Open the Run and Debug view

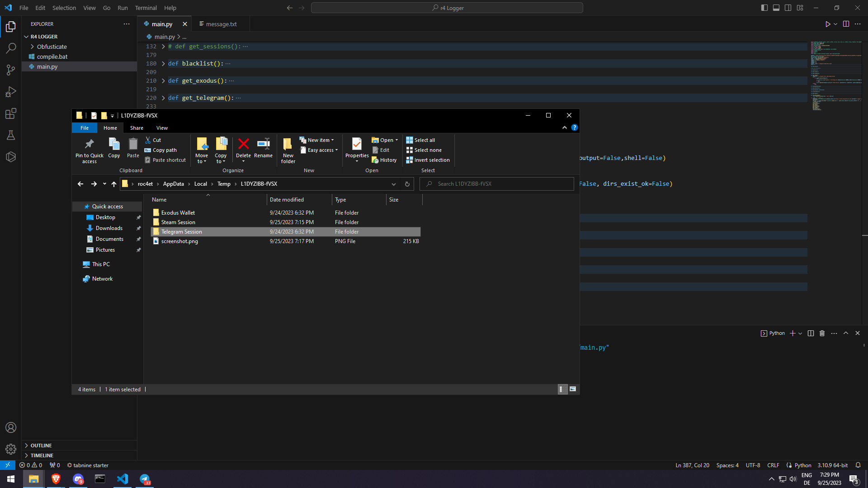(11, 92)
